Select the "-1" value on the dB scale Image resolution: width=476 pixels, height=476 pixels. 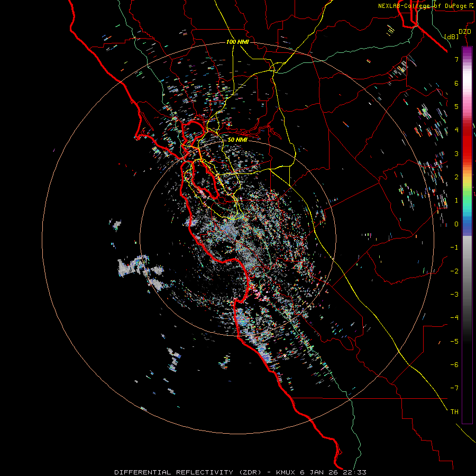click(454, 248)
